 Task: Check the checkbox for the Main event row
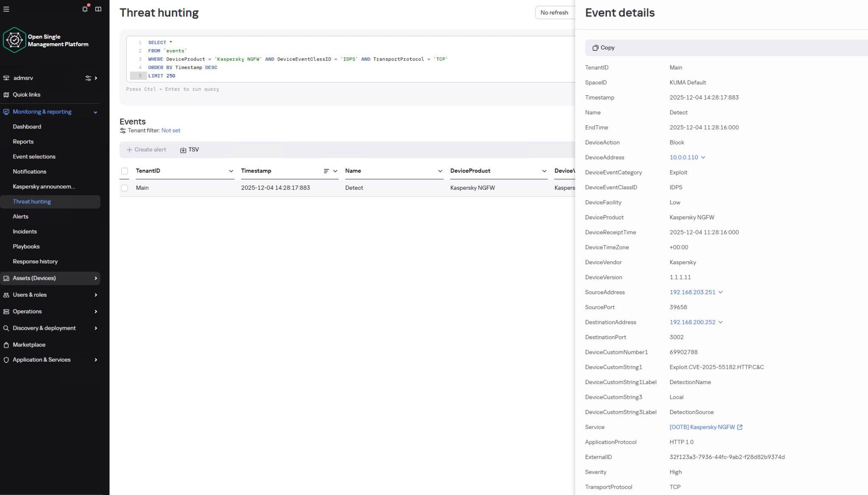pyautogui.click(x=125, y=188)
